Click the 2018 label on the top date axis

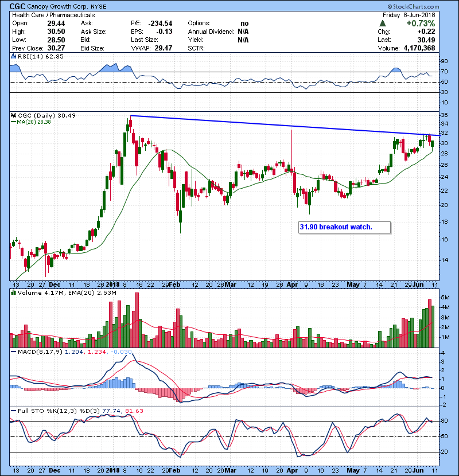point(112,285)
